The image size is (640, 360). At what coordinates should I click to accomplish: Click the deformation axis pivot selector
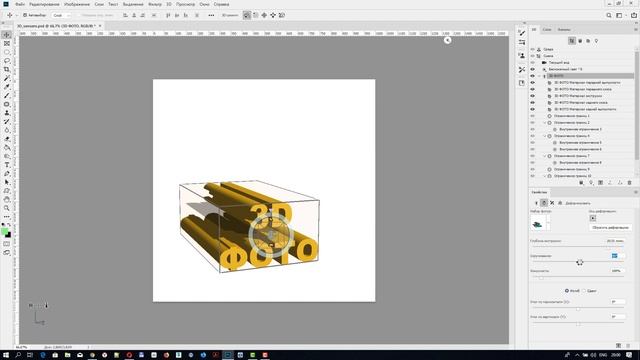pyautogui.click(x=593, y=218)
